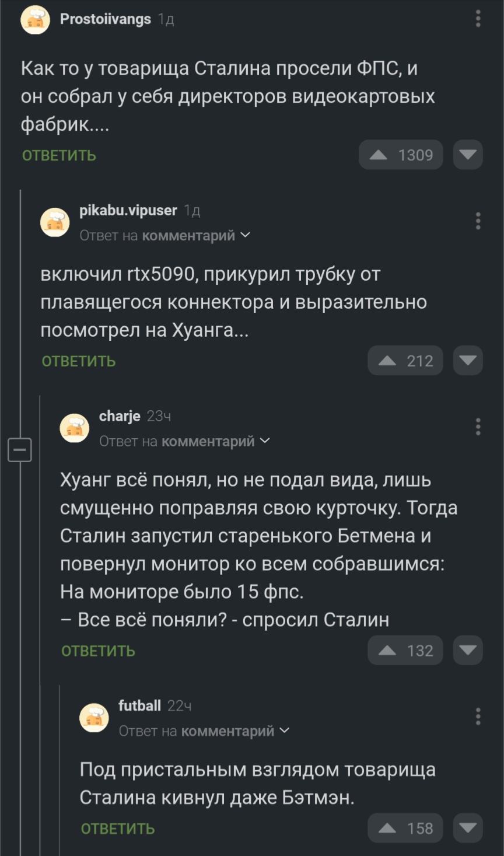This screenshot has height=856, width=504.
Task: Upvote the comment with 158 rating
Action: click(405, 827)
